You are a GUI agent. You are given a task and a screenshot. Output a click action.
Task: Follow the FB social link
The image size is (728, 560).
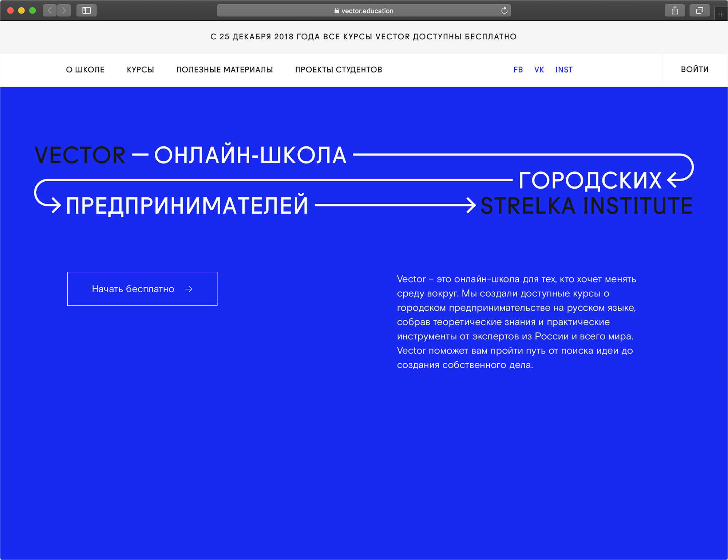point(518,70)
